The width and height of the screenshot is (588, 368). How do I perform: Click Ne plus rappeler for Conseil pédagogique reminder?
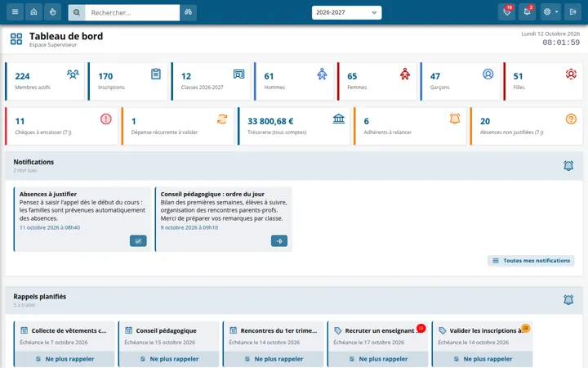tap(169, 359)
